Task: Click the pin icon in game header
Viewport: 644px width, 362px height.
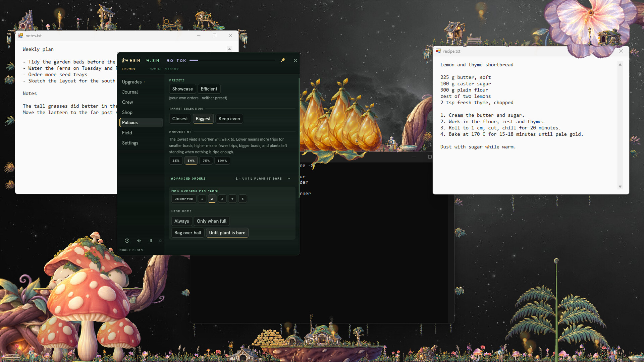Action: pyautogui.click(x=283, y=60)
